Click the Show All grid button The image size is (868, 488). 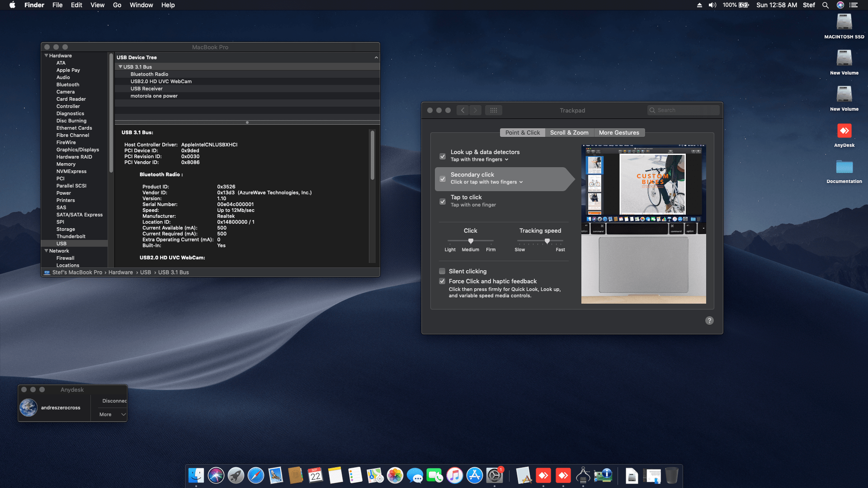click(x=493, y=110)
